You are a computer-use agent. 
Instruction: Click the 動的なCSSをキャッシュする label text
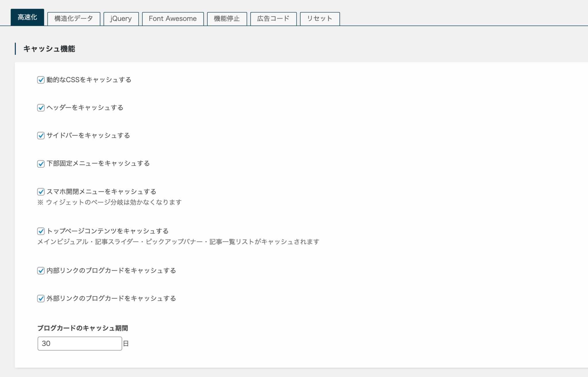point(89,80)
